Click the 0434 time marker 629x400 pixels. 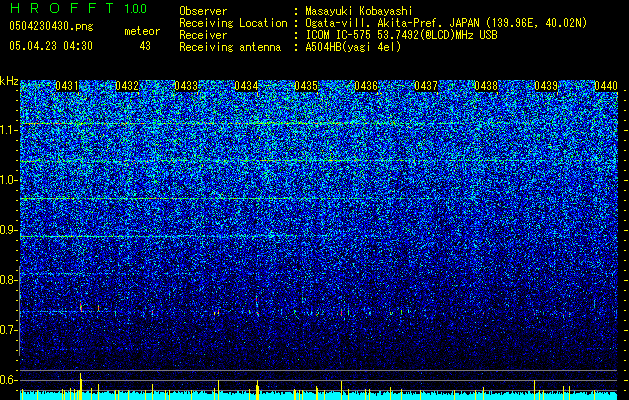point(246,86)
